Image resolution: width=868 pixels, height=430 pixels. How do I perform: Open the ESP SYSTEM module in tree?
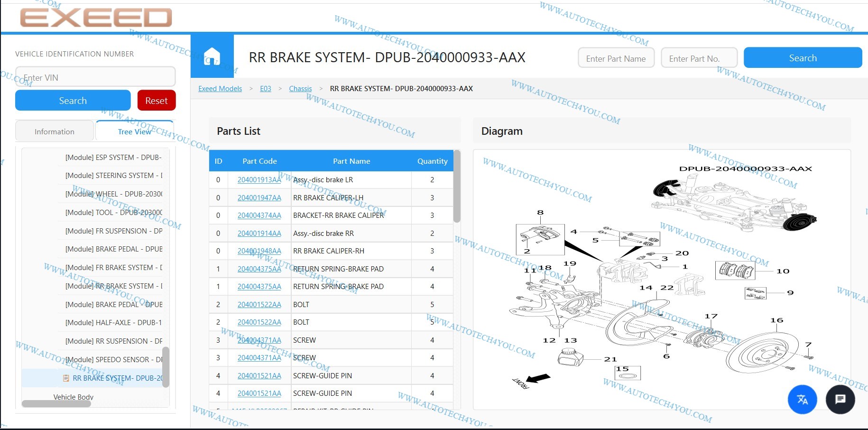(x=113, y=158)
